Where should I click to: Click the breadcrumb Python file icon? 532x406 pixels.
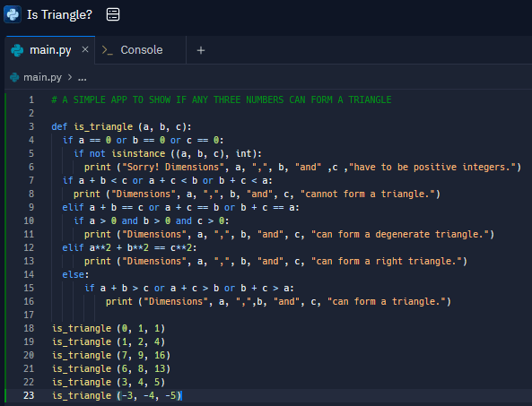(14, 78)
